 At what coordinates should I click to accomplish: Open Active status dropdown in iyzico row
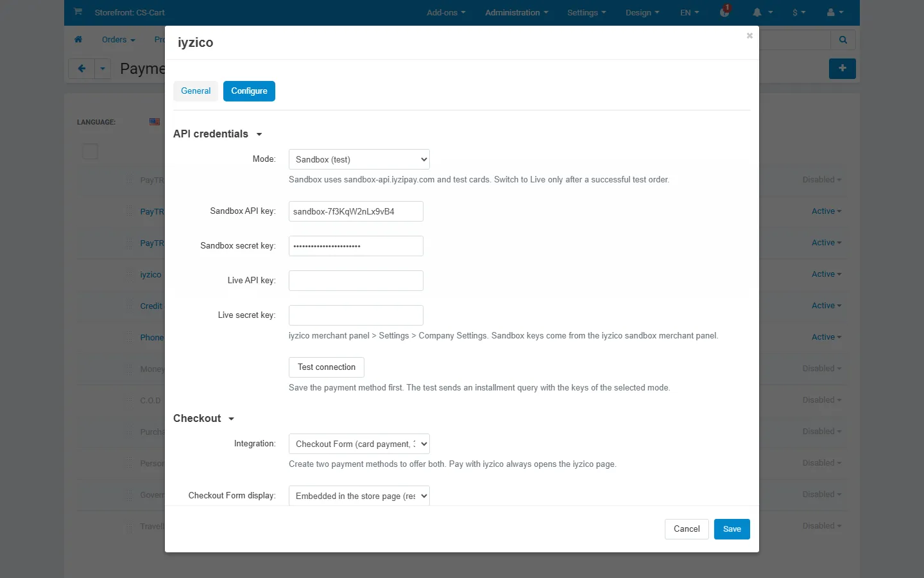tap(826, 274)
